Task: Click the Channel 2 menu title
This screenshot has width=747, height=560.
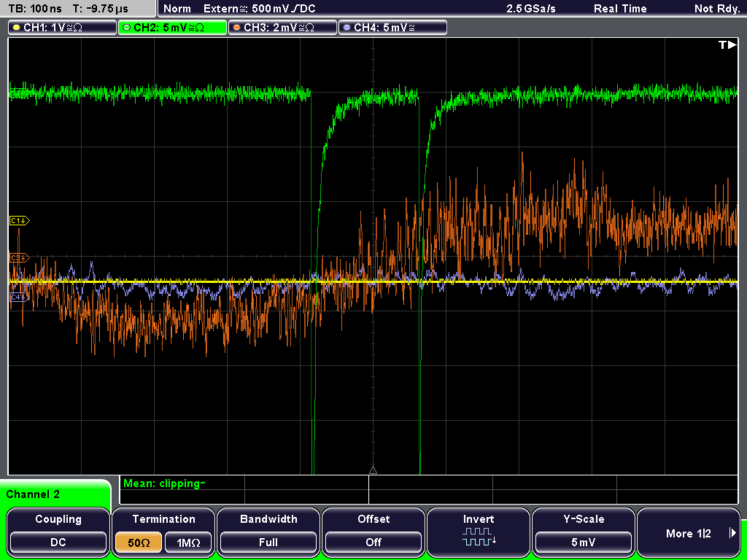Action: [33, 494]
